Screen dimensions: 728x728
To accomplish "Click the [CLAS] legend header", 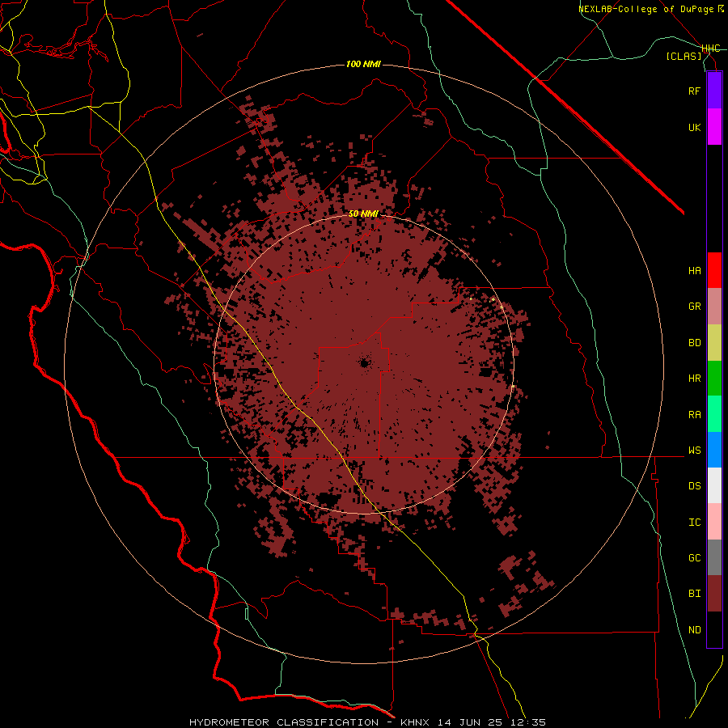I will [684, 57].
